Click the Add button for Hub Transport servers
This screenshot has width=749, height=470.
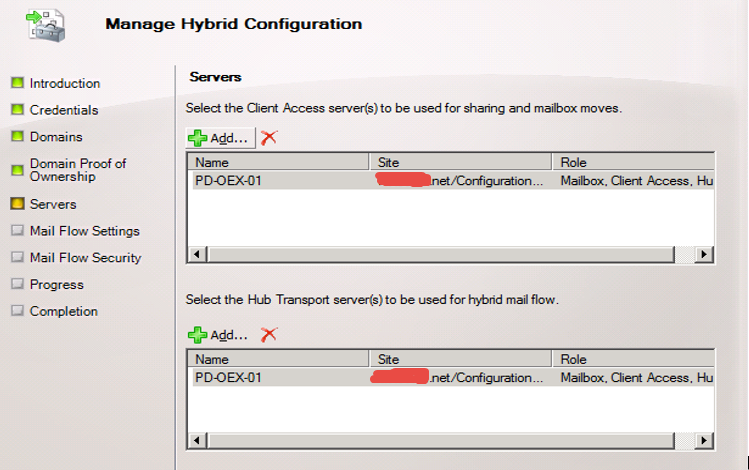click(220, 335)
